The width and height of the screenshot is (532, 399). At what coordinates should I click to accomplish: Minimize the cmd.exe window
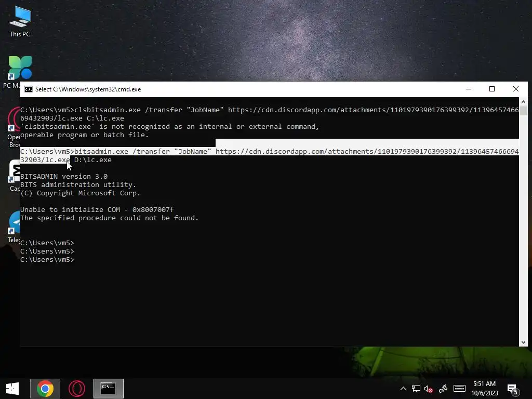[469, 89]
